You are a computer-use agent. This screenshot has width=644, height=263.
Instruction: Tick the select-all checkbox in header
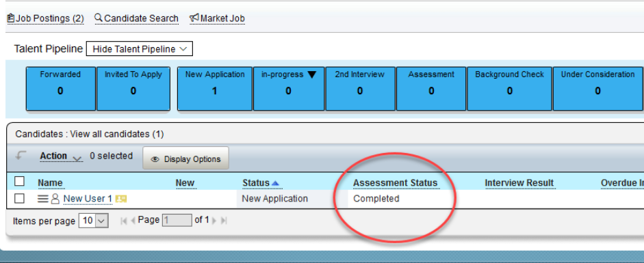click(19, 182)
